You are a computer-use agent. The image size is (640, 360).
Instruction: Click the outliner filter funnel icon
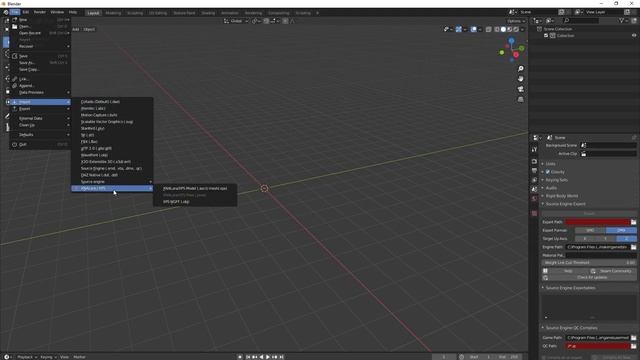point(621,20)
